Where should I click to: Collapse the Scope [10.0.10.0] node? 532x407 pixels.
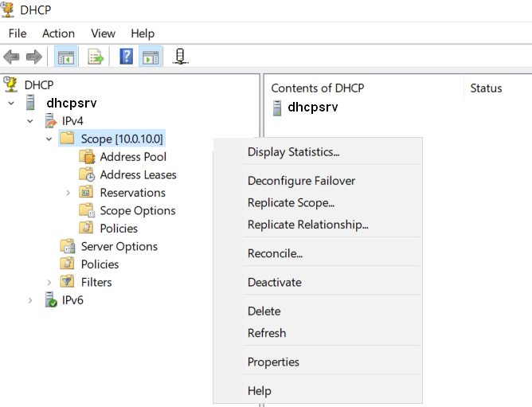(x=49, y=139)
